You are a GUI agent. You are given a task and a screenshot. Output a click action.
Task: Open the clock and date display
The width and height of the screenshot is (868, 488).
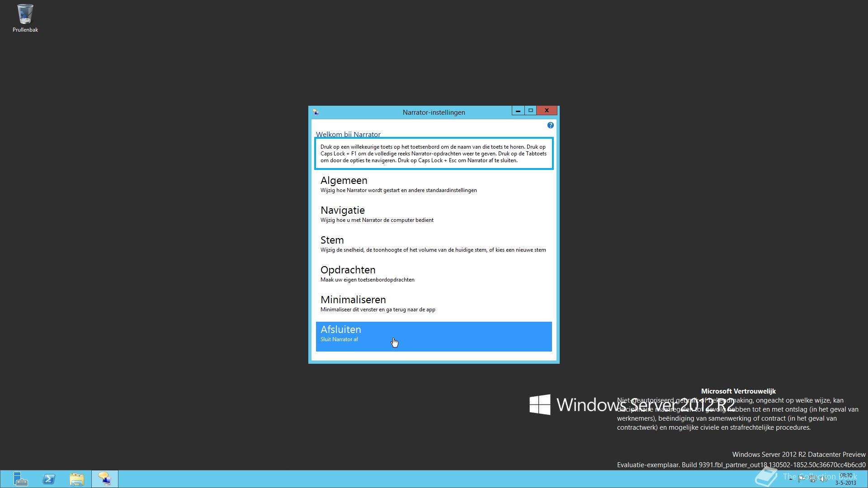coord(846,479)
